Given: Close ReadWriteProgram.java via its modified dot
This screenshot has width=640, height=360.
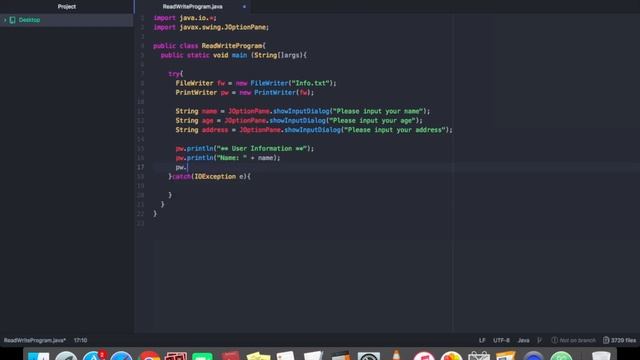Looking at the screenshot, I should [244, 7].
